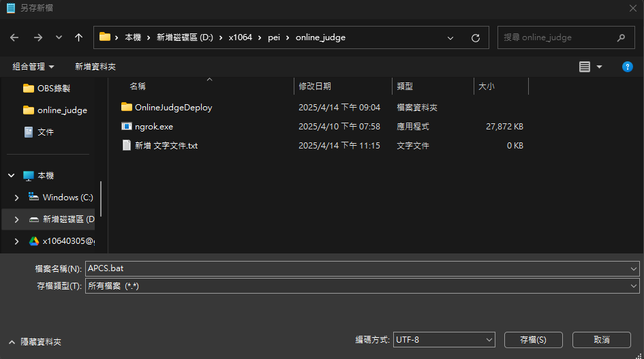Click date 2025/4/14 下午 11:15
This screenshot has width=644, height=359.
pyautogui.click(x=339, y=145)
